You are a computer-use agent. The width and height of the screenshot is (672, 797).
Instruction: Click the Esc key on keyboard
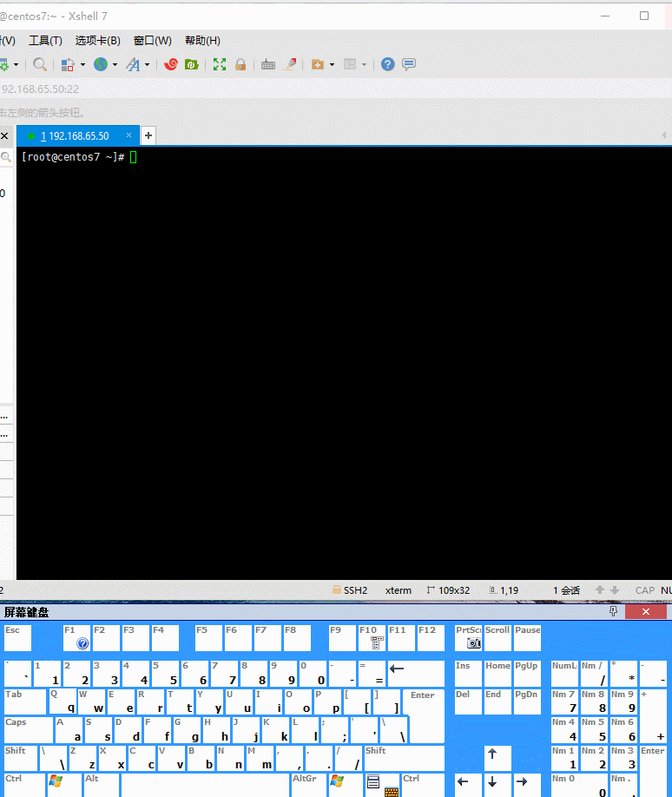(17, 637)
